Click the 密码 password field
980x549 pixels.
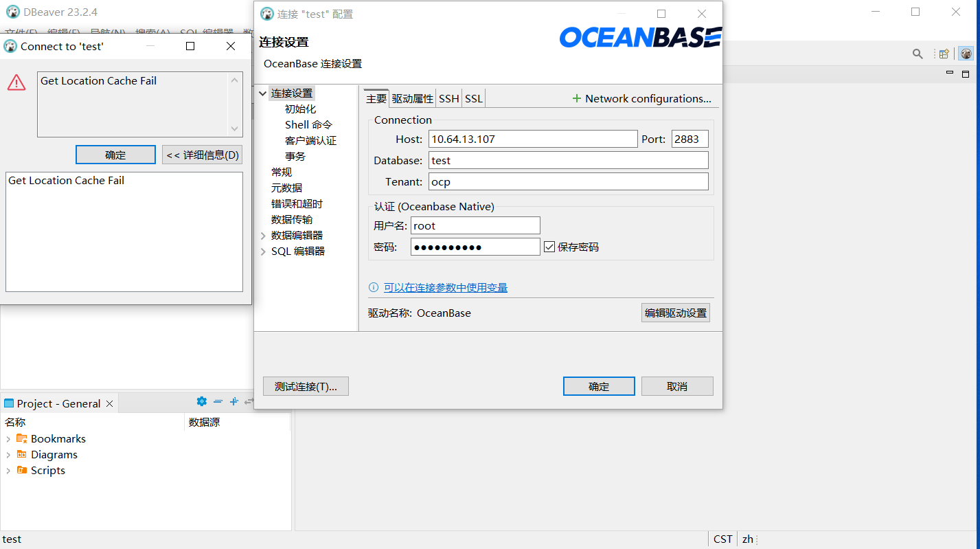(x=475, y=247)
